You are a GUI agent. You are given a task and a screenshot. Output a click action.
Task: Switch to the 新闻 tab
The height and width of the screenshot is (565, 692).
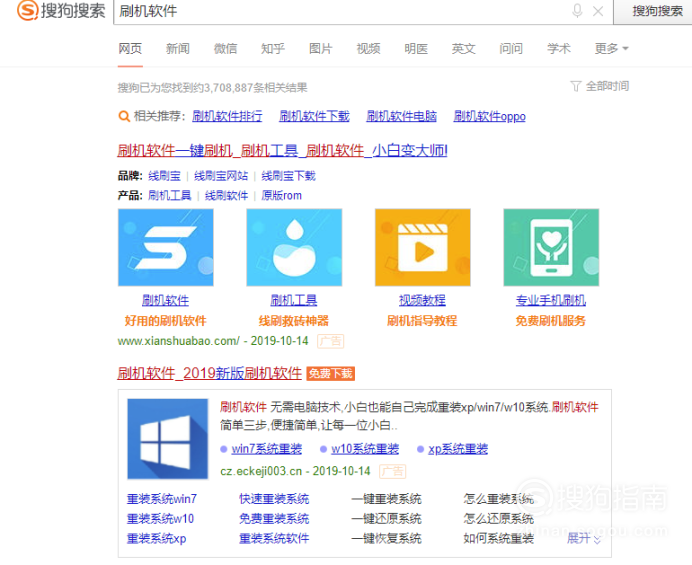point(178,48)
